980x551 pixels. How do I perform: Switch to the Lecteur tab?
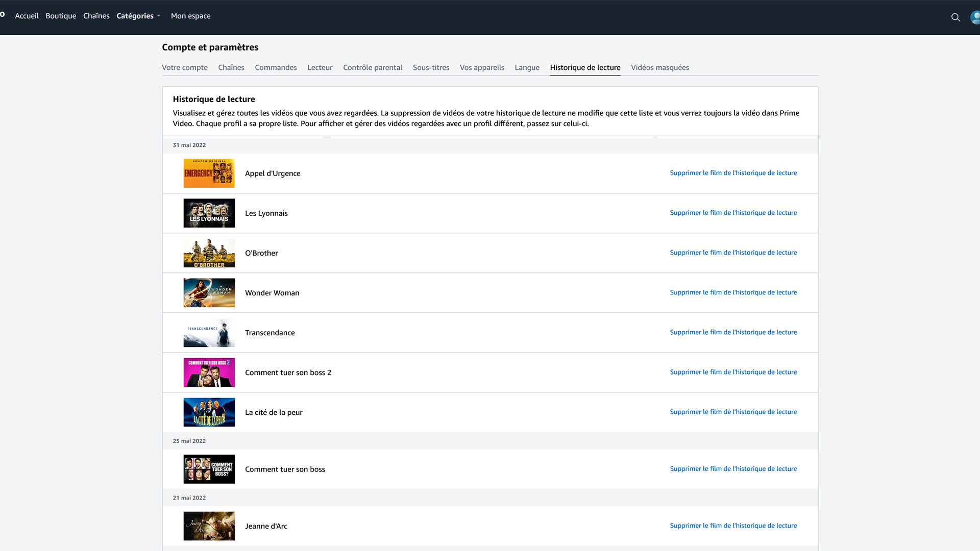[x=320, y=67]
